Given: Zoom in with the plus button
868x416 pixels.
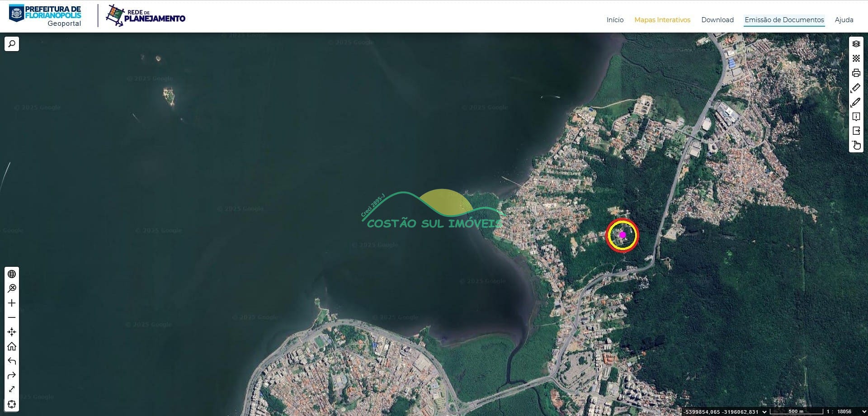Looking at the screenshot, I should 12,303.
